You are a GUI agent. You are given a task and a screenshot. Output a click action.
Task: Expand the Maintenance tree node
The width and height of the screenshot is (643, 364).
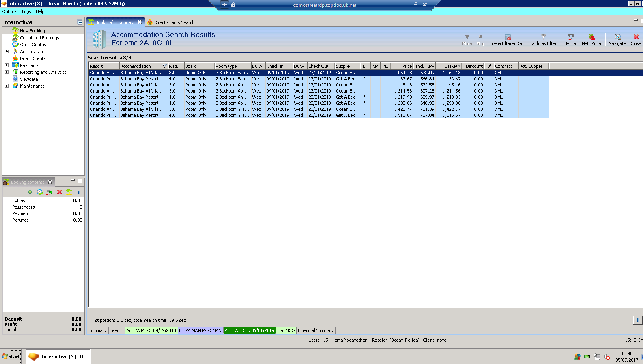click(x=6, y=86)
